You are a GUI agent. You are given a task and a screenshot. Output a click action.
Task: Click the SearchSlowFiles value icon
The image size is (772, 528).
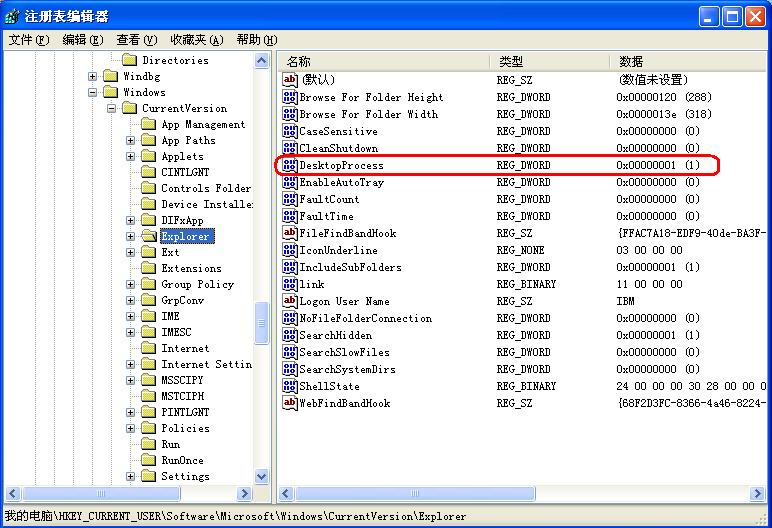point(290,352)
